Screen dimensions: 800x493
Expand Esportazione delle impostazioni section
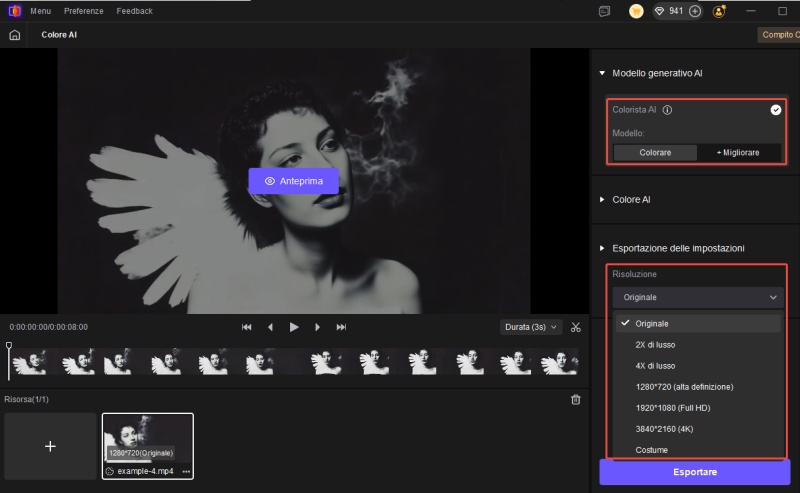[x=602, y=248]
